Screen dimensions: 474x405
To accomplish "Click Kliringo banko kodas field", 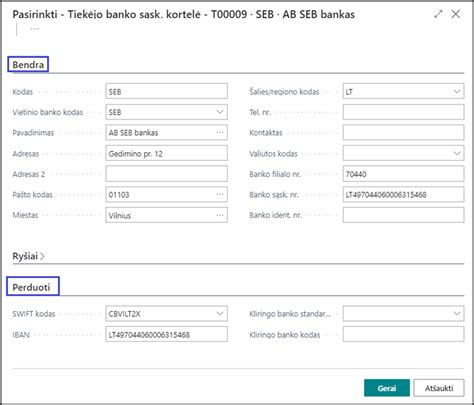I will (x=403, y=334).
